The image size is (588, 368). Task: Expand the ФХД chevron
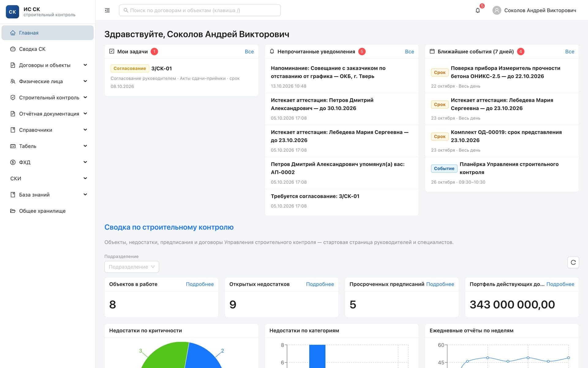point(85,162)
